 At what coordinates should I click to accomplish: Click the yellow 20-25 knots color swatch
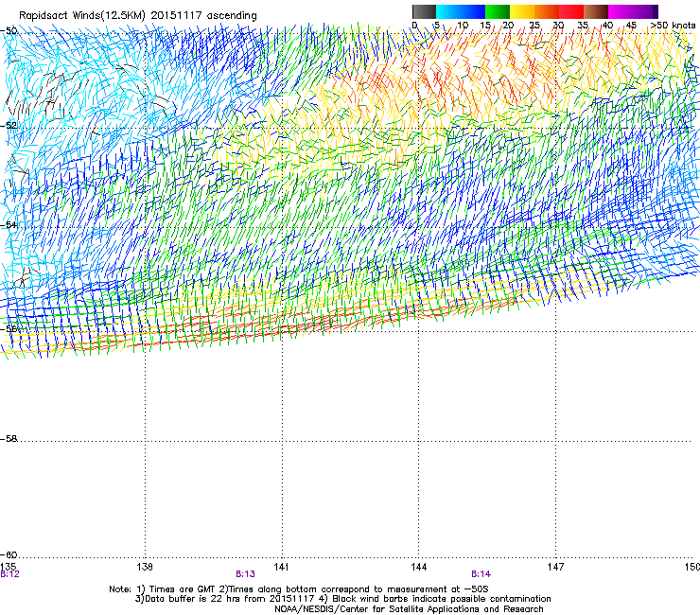click(522, 11)
